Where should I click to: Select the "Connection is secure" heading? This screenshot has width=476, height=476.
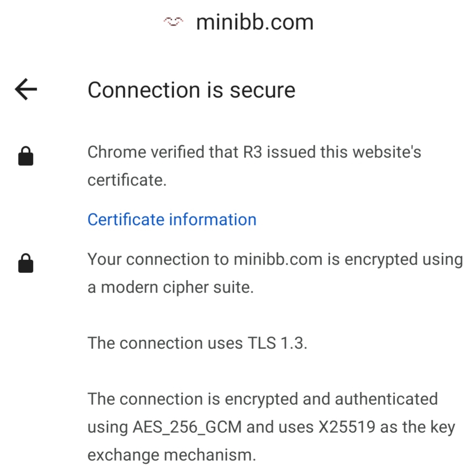tap(191, 90)
